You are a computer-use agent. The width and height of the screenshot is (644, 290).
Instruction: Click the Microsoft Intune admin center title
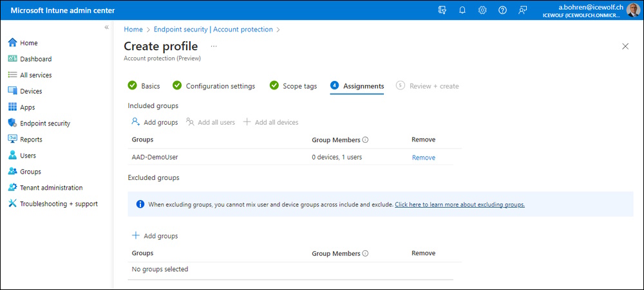pyautogui.click(x=62, y=10)
